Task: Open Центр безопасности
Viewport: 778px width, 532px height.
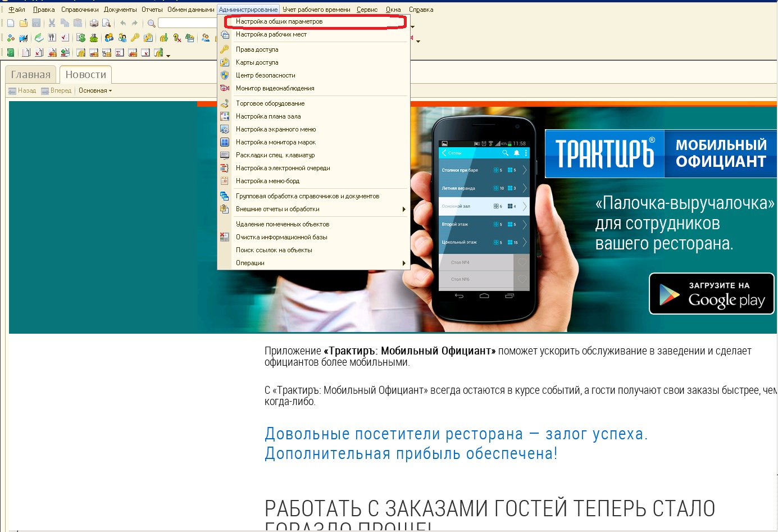Action: click(313, 75)
